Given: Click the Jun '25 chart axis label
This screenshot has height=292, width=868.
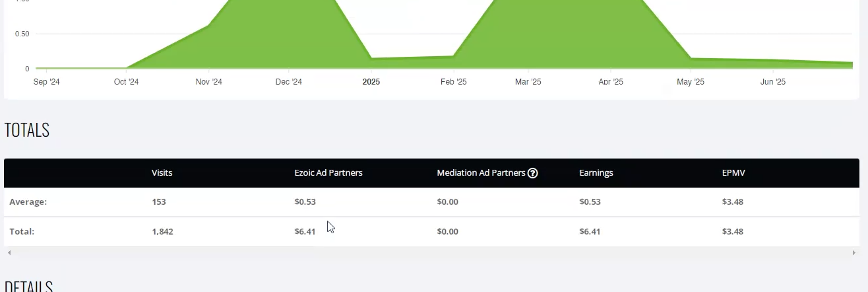Looking at the screenshot, I should 773,82.
